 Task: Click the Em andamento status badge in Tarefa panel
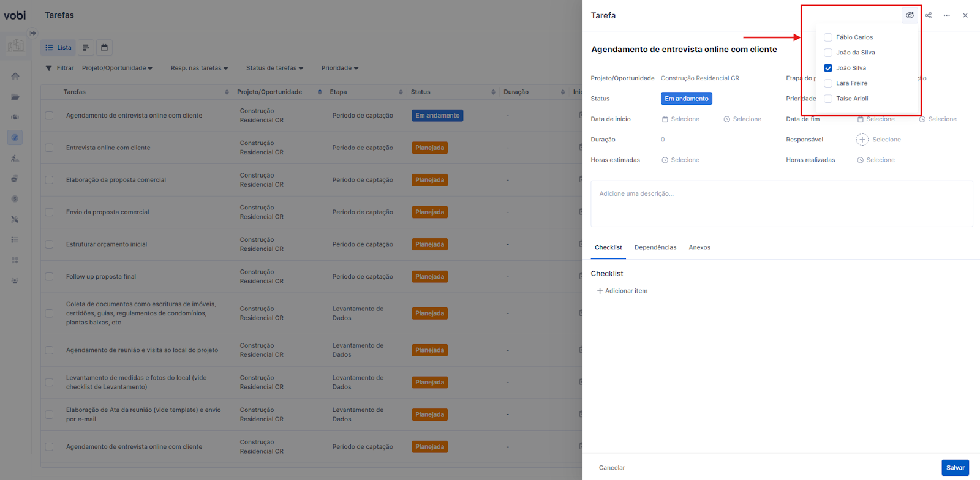point(687,99)
